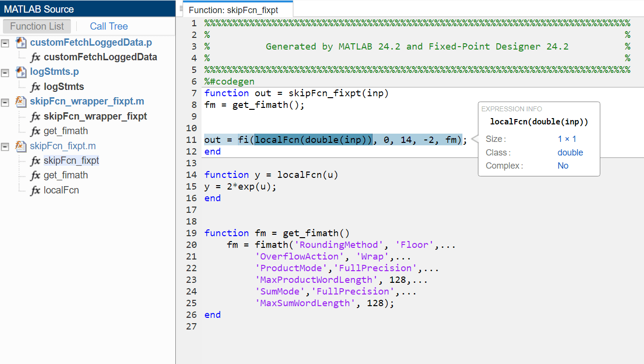
Task: Click the panel divider handle beside the tab
Action: (181, 8)
